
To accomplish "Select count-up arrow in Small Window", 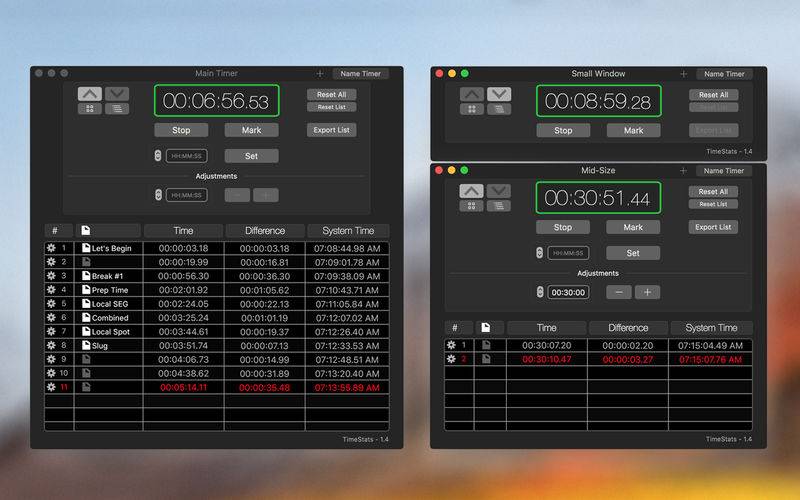I will tap(472, 94).
